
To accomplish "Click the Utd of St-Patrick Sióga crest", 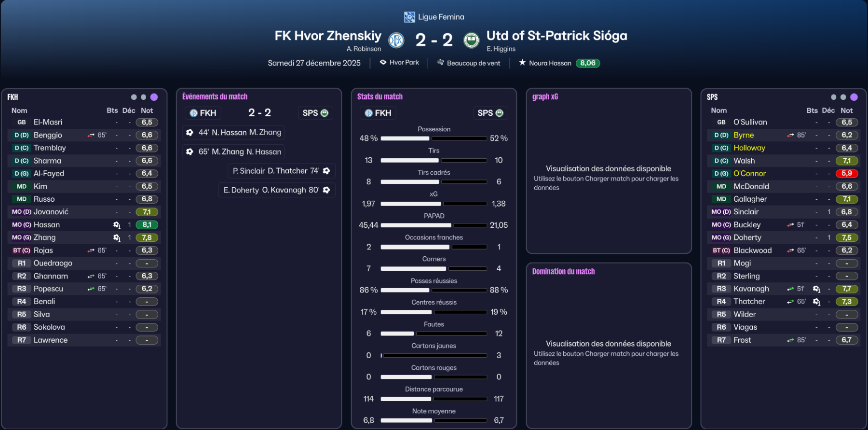I will (x=471, y=40).
